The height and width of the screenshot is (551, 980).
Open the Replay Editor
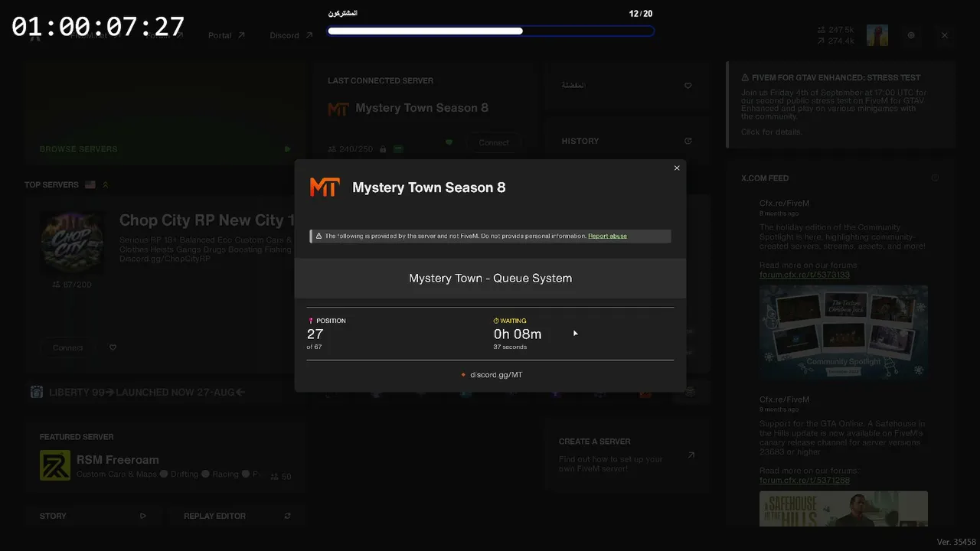click(237, 516)
